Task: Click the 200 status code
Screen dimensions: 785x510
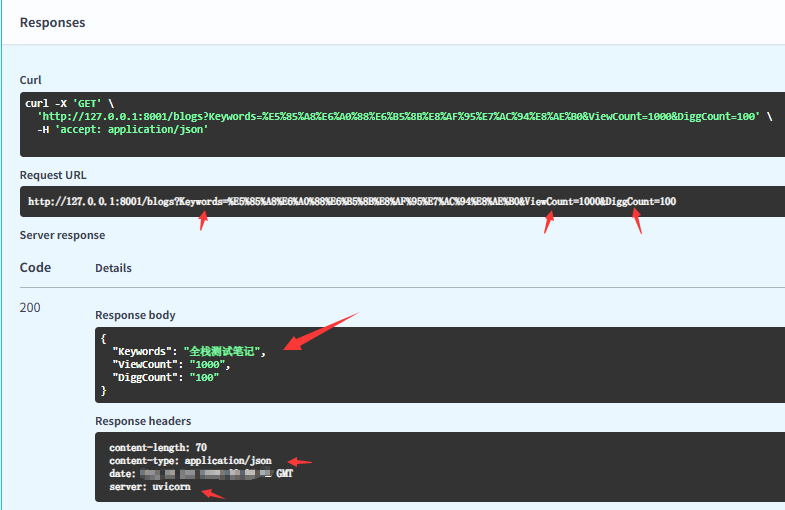Action: (x=30, y=307)
